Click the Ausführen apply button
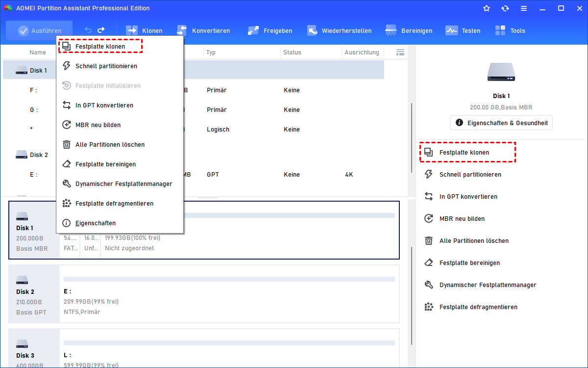 click(x=39, y=30)
